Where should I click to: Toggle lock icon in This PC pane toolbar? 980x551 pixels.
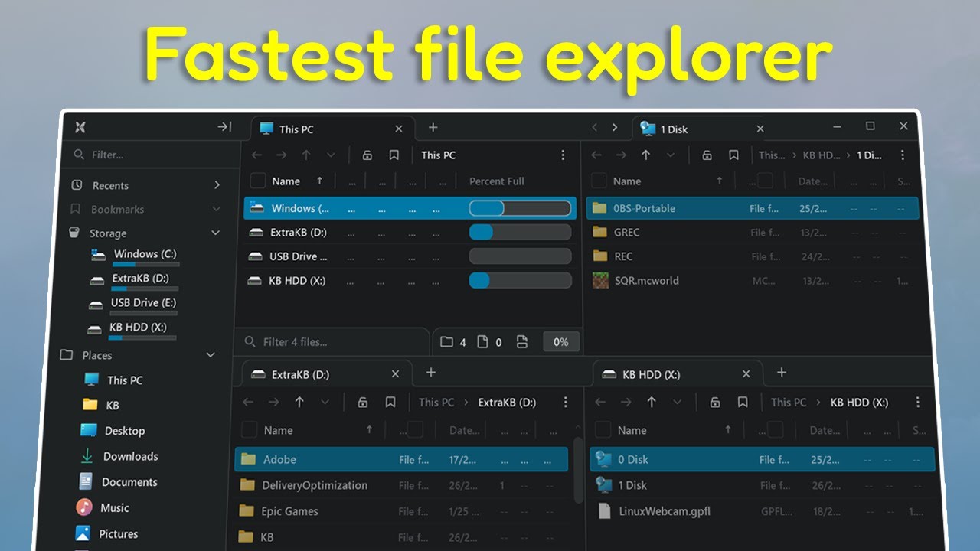pos(367,155)
